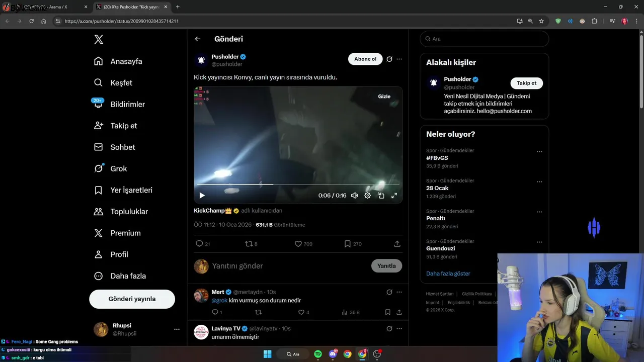Click Grok icon next to Abone ol
644x362 pixels.
pos(389,59)
